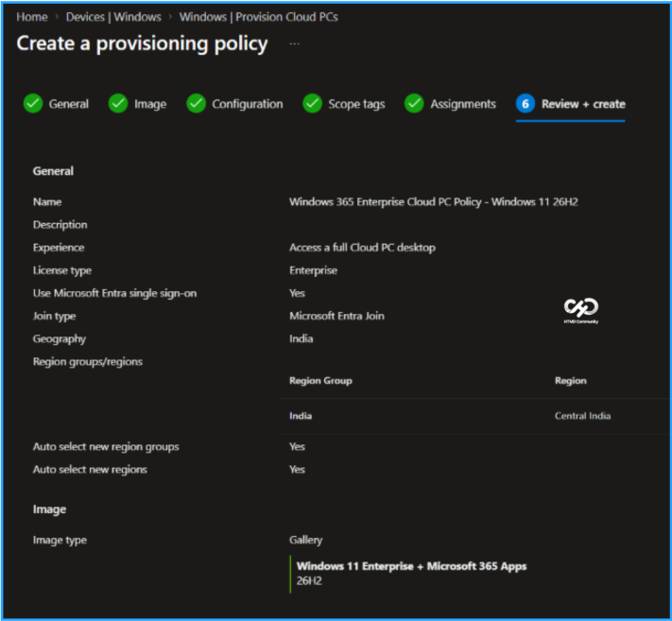Click the Region groups/regions label
This screenshot has width=672, height=621.
(88, 362)
